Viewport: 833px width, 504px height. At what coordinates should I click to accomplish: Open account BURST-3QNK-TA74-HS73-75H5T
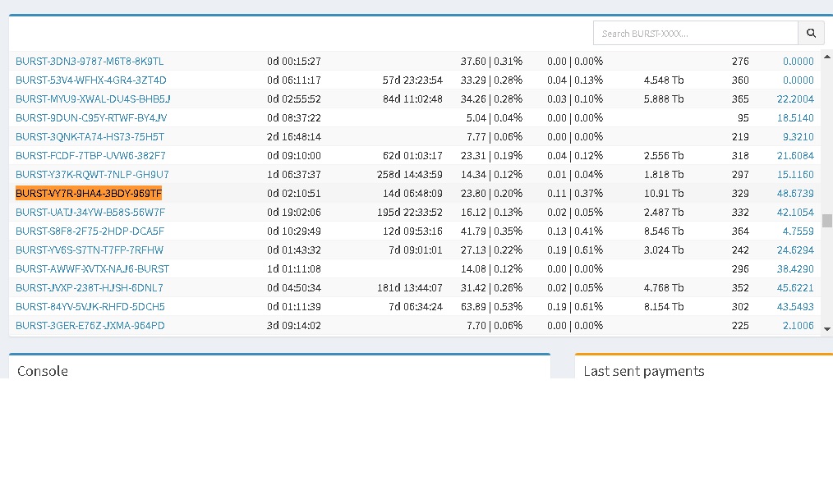[x=90, y=136]
